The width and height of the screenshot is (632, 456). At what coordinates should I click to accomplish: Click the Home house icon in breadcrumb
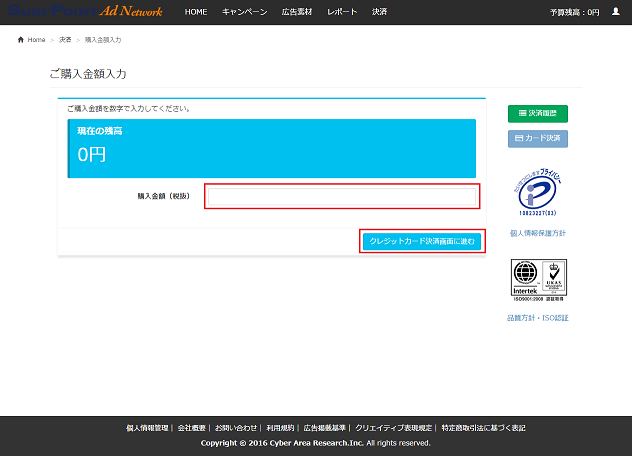point(21,40)
